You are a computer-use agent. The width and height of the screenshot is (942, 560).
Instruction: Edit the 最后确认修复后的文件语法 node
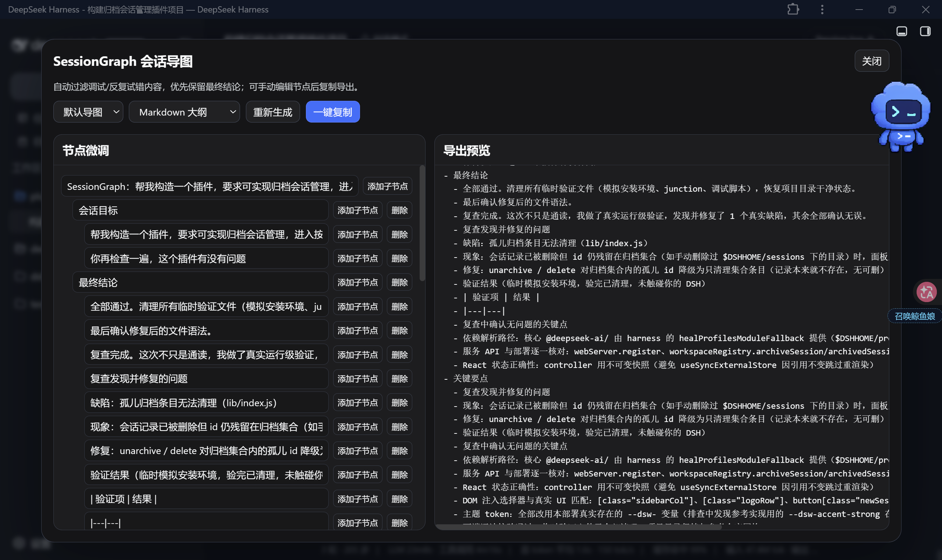(x=206, y=330)
